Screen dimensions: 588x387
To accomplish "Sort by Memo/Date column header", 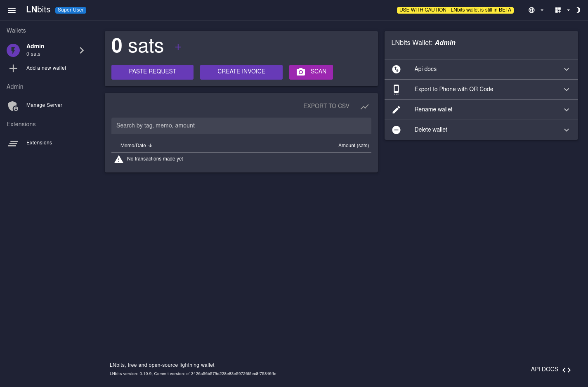I will (x=137, y=146).
